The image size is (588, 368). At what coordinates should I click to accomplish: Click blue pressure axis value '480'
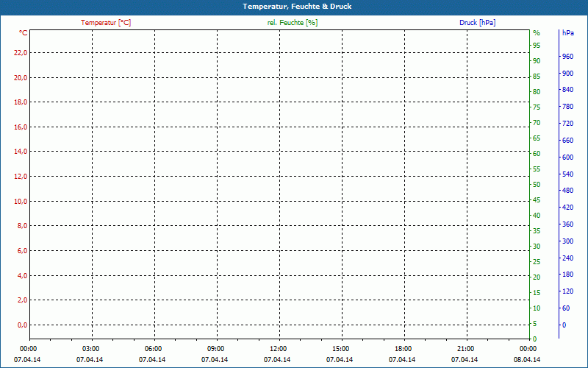(x=568, y=191)
